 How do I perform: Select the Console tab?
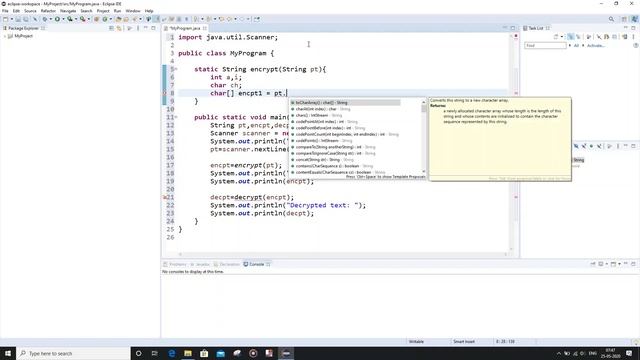pos(257,264)
